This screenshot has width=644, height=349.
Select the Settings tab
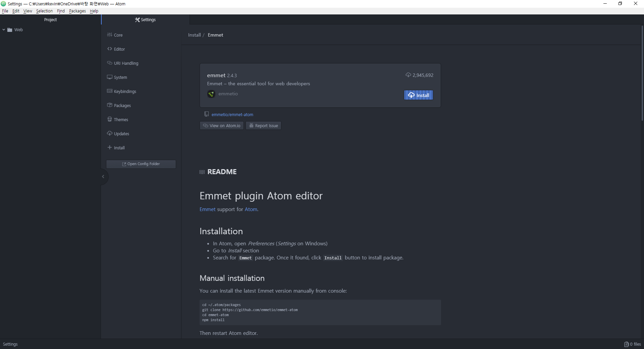(x=145, y=20)
